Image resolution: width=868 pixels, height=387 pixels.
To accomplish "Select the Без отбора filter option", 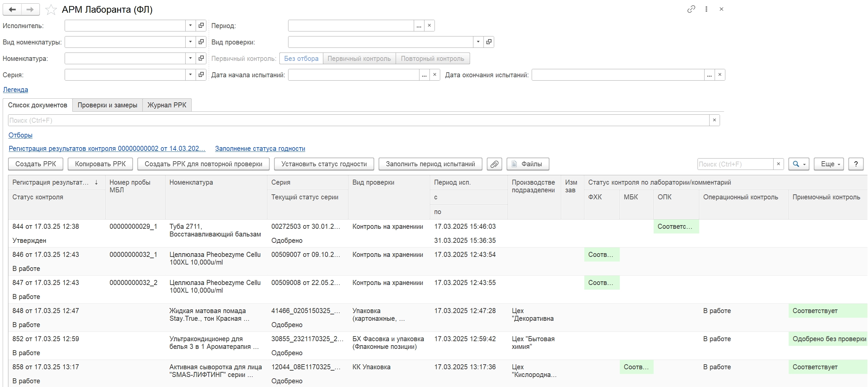I will (301, 59).
